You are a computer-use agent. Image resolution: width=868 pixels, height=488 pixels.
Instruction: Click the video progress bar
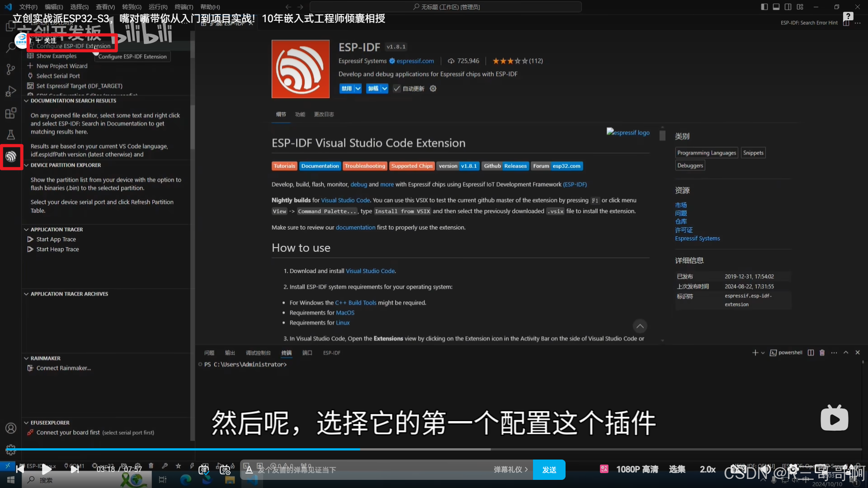pos(434,449)
